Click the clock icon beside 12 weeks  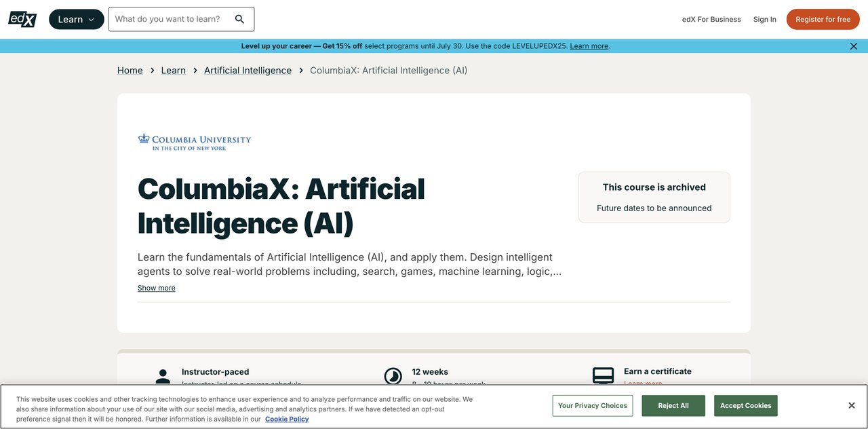pyautogui.click(x=393, y=376)
